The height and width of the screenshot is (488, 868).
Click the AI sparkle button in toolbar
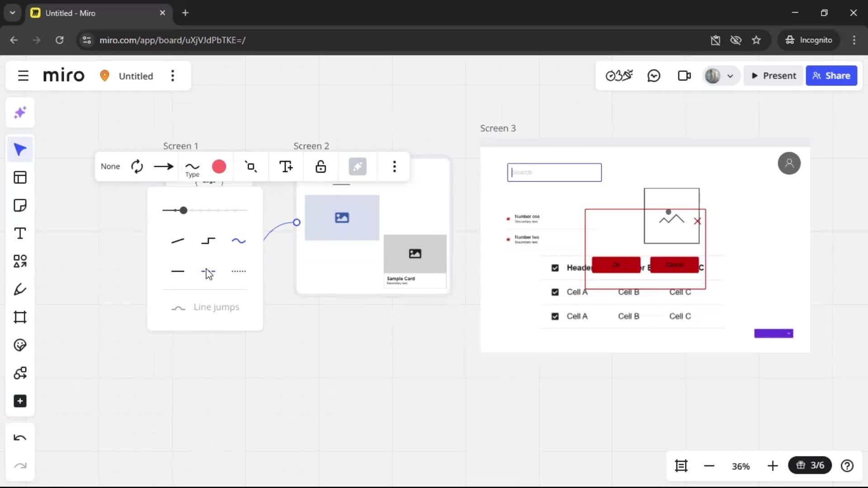point(357,166)
